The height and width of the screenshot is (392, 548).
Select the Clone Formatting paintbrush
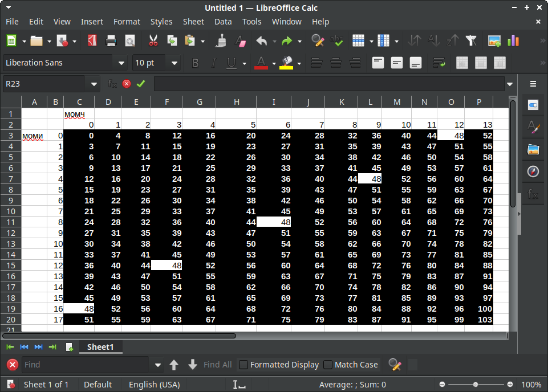tap(221, 41)
